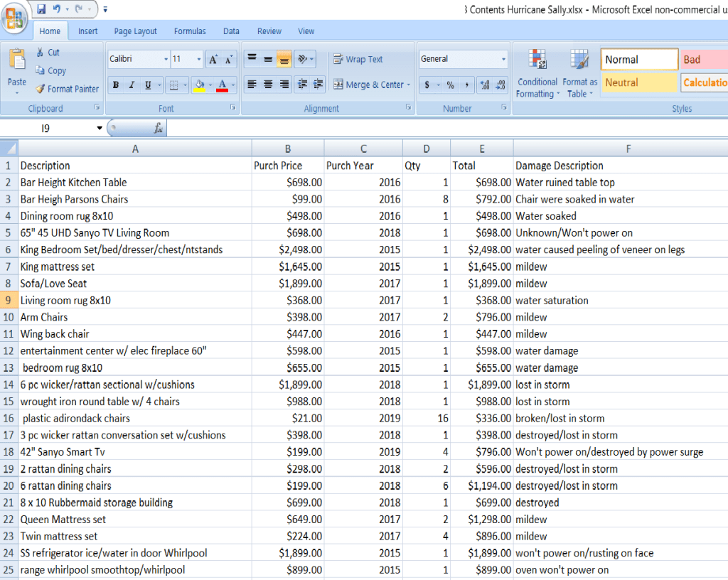Click the Cut scissors icon
This screenshot has width=728, height=580.
pyautogui.click(x=41, y=53)
